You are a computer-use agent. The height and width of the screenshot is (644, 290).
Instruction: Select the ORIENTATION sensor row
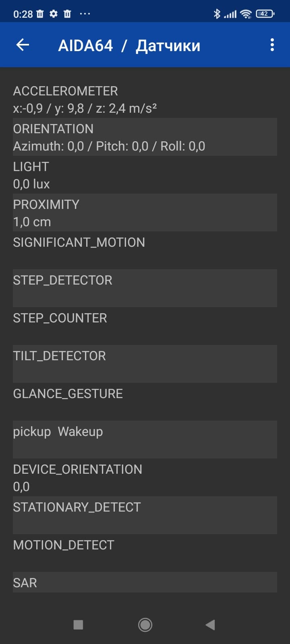pyautogui.click(x=145, y=137)
